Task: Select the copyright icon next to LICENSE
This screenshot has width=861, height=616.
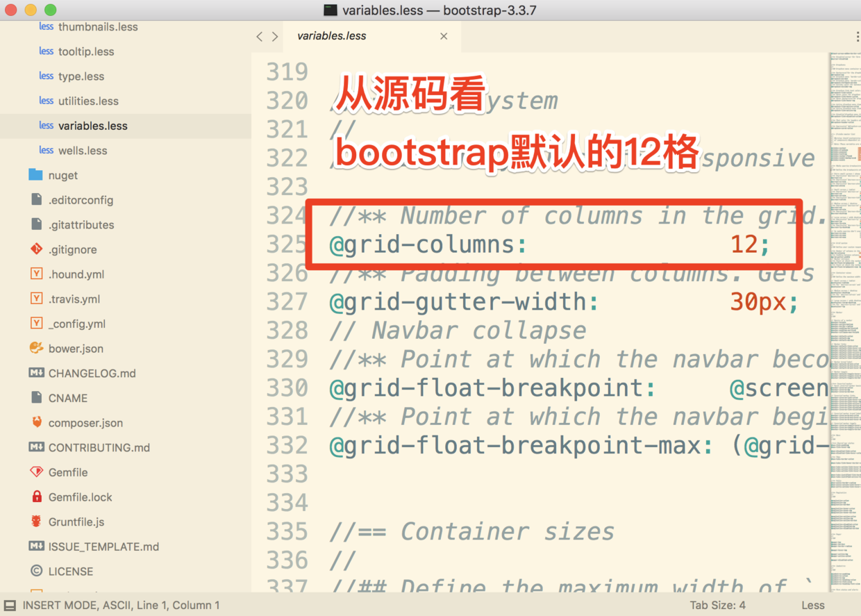Action: click(35, 571)
